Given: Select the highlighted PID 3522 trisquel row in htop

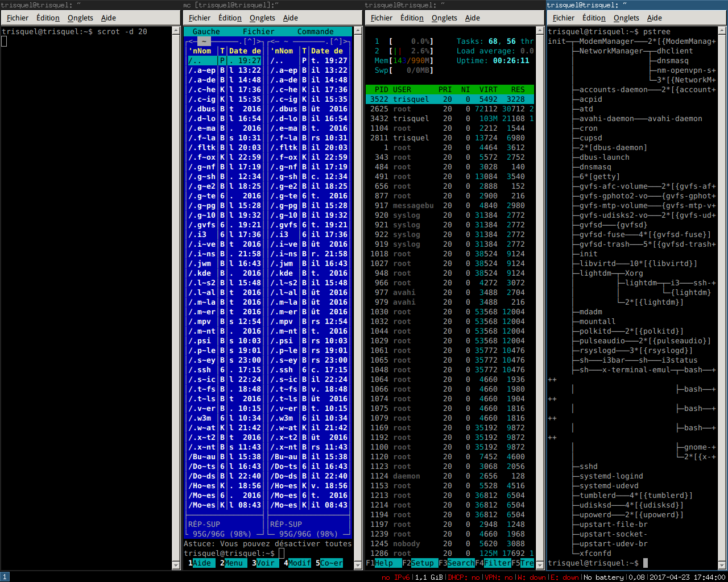Looking at the screenshot, I should tap(450, 99).
